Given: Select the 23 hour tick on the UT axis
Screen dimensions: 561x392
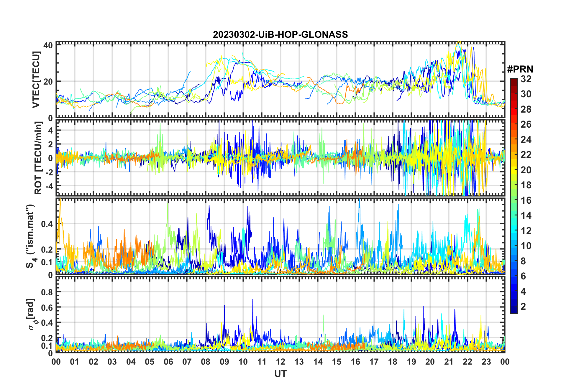Looking at the screenshot, I should [x=486, y=362].
